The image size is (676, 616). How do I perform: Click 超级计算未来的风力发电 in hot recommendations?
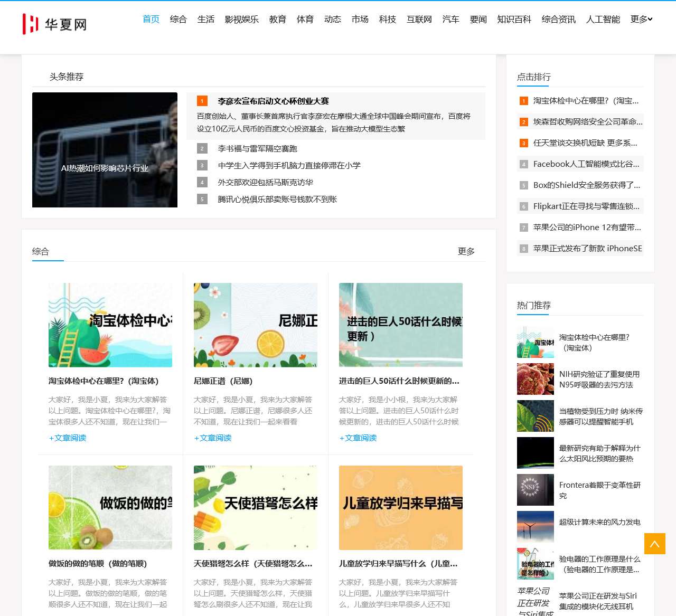599,522
